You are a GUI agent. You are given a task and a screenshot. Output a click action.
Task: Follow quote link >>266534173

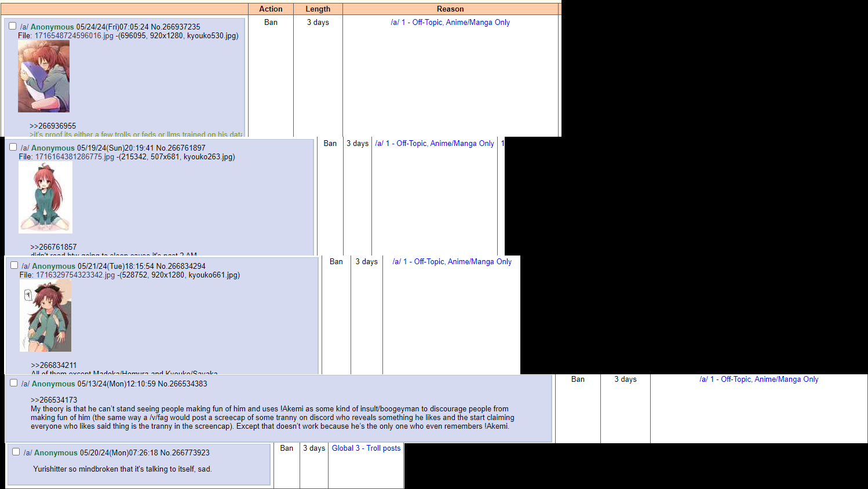(x=54, y=400)
